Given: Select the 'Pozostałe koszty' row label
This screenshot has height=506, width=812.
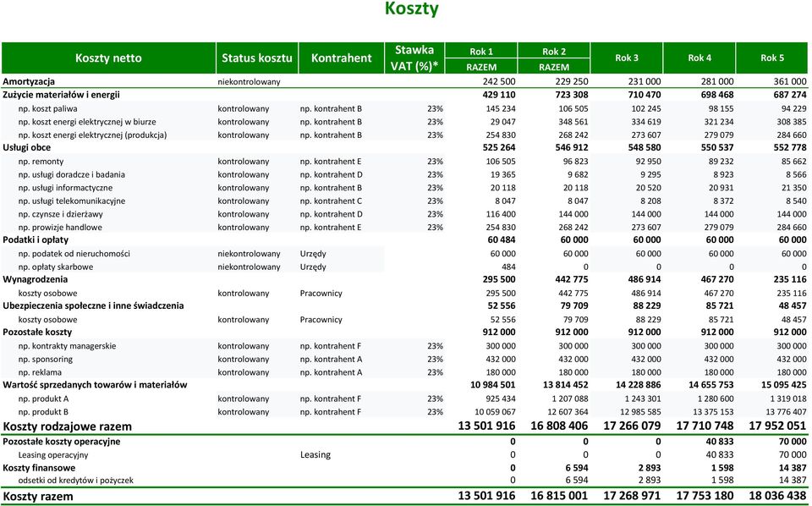Looking at the screenshot, I should [x=37, y=332].
